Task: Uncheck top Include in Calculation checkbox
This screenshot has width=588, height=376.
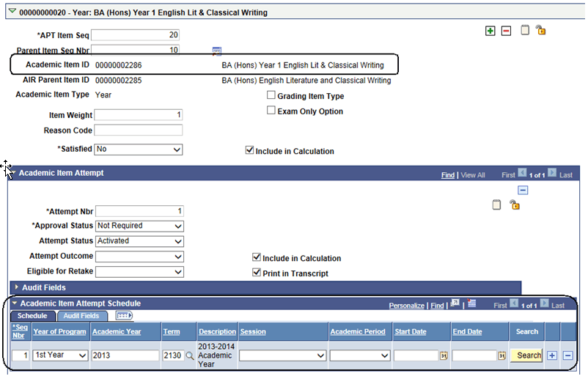Action: [x=249, y=150]
